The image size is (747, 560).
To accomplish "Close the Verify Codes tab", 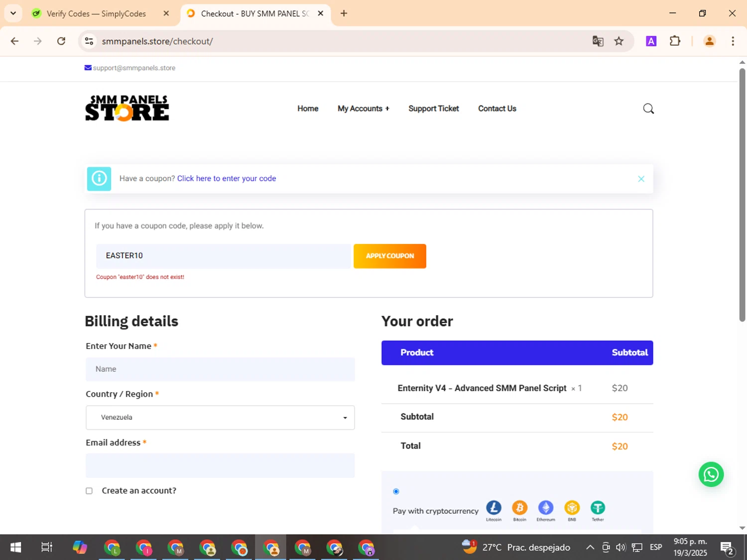I will [166, 13].
